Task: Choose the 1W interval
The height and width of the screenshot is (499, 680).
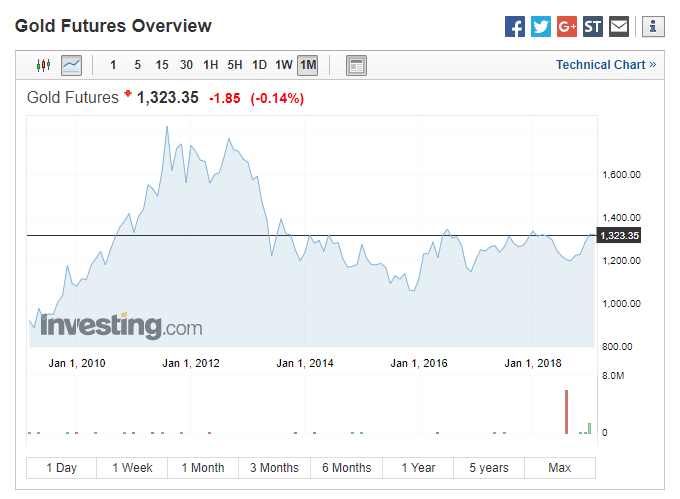Action: point(284,66)
